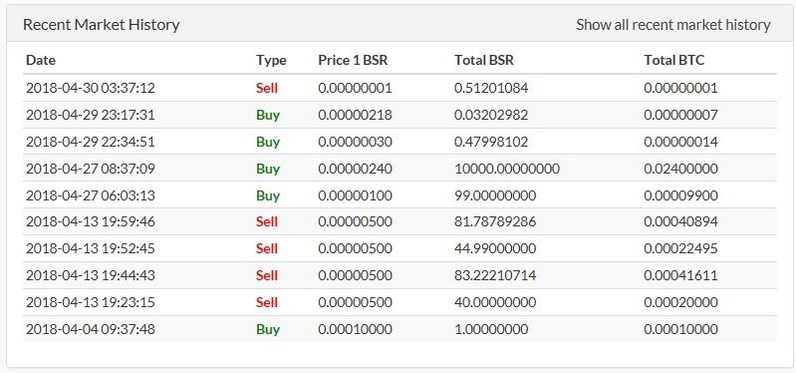Screen dimensions: 796x373
Task: Click the 83.22210714 Total BSR cell
Action: [x=495, y=276]
